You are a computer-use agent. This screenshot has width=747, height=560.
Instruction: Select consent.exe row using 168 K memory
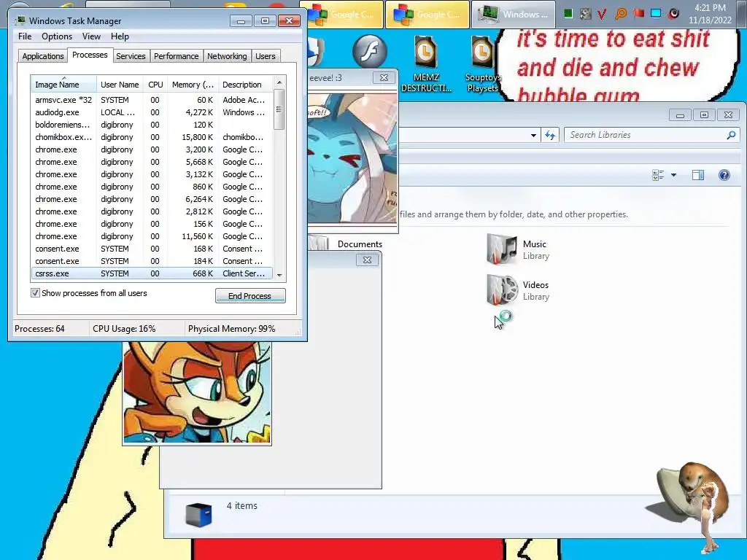click(x=152, y=249)
